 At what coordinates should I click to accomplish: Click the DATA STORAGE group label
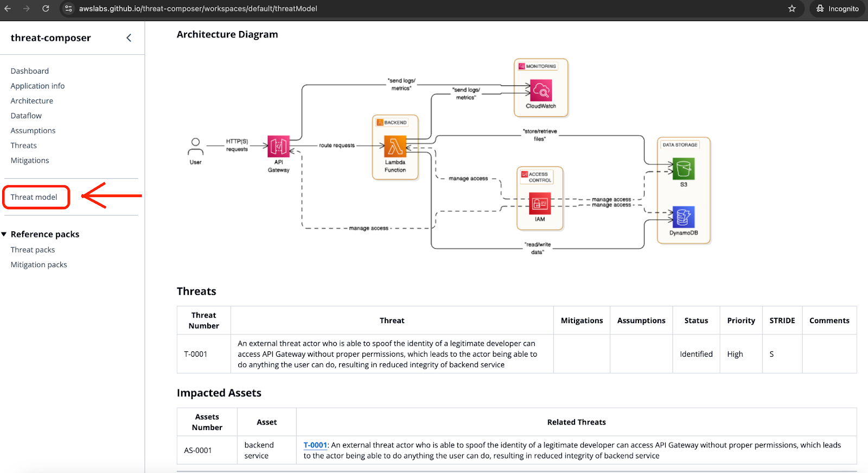pyautogui.click(x=680, y=145)
